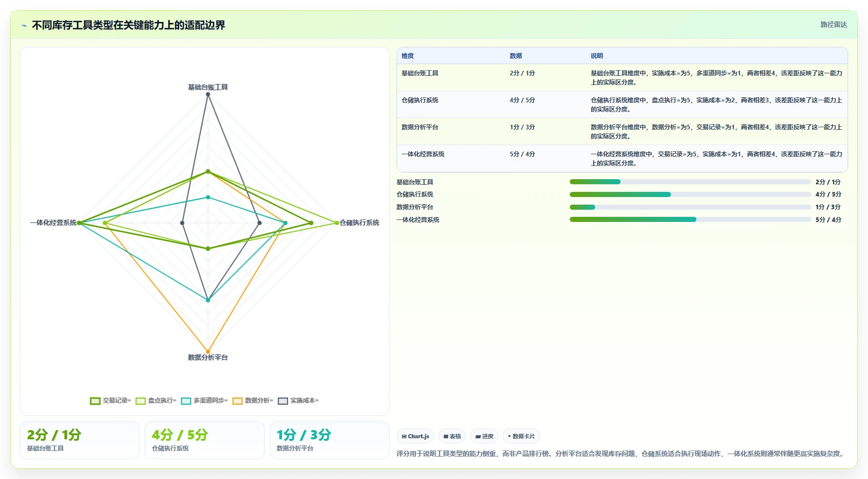Click the small icon before the dashboard title
This screenshot has height=479, width=868.
[x=24, y=25]
